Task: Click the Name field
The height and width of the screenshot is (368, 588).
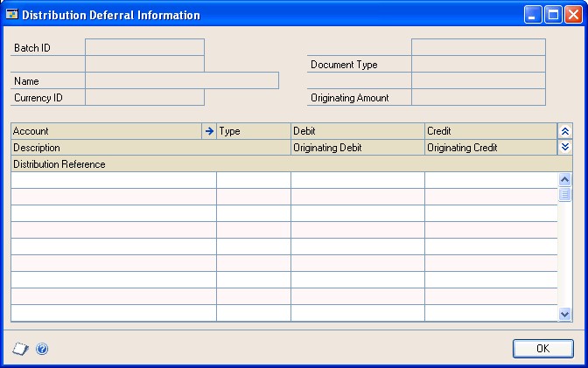Action: (x=182, y=80)
